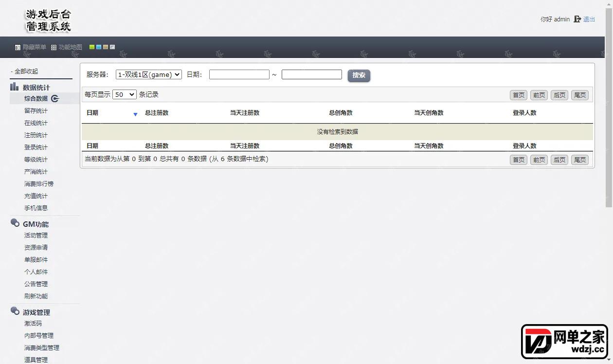Click the 你好 admin greeting text
Image resolution: width=613 pixels, height=364 pixels.
[555, 19]
